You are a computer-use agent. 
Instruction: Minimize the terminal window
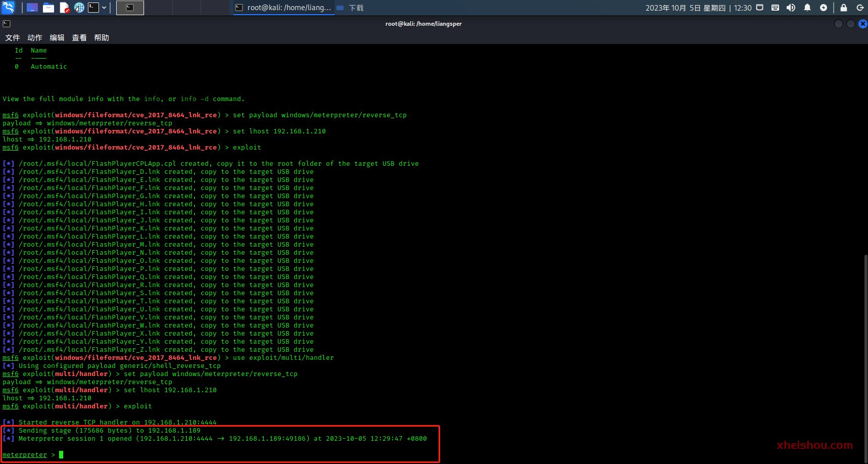point(839,24)
